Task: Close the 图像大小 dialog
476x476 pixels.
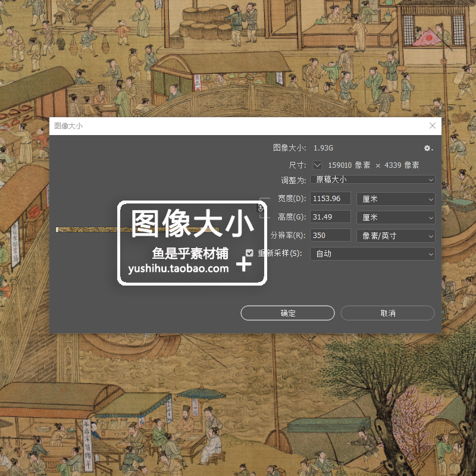Action: pos(433,126)
